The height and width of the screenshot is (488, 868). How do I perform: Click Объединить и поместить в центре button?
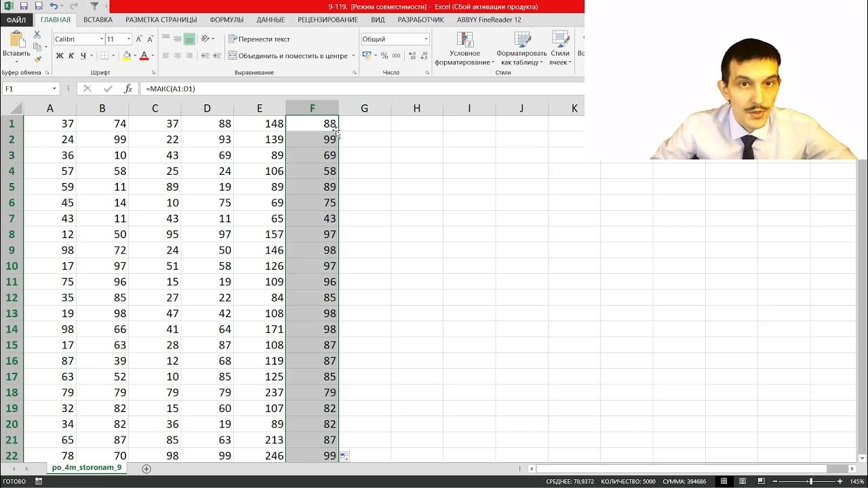coord(288,56)
